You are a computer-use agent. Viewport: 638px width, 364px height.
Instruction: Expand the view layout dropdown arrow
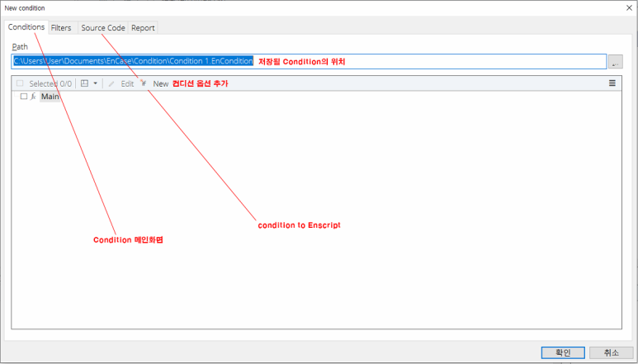(x=95, y=83)
